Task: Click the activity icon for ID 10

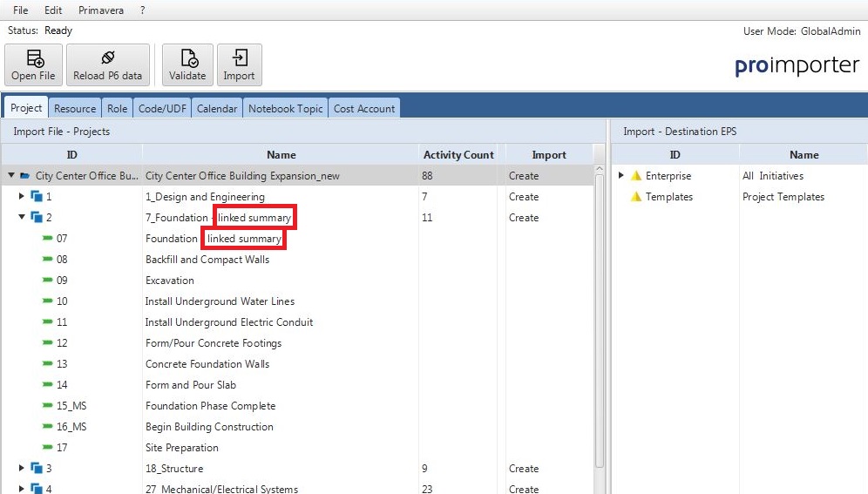Action: [x=48, y=301]
